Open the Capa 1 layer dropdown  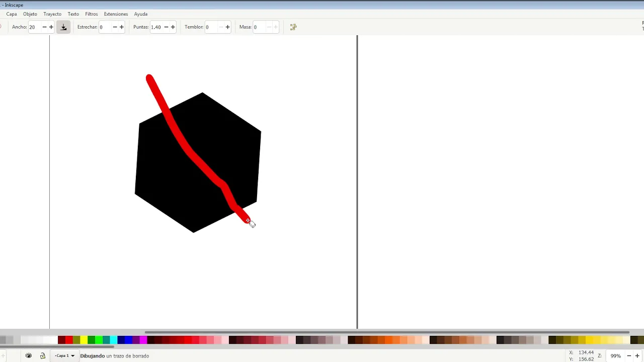point(64,355)
